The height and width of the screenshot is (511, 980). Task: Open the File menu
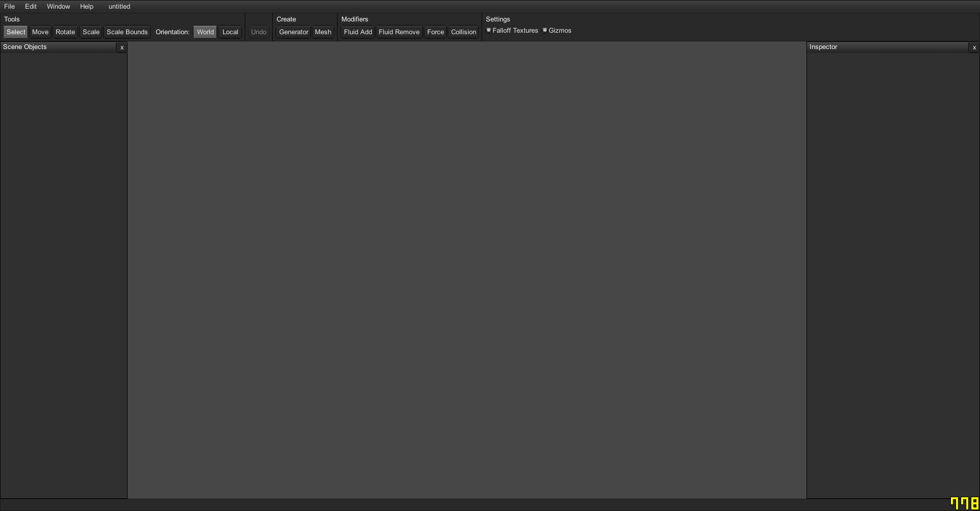9,7
